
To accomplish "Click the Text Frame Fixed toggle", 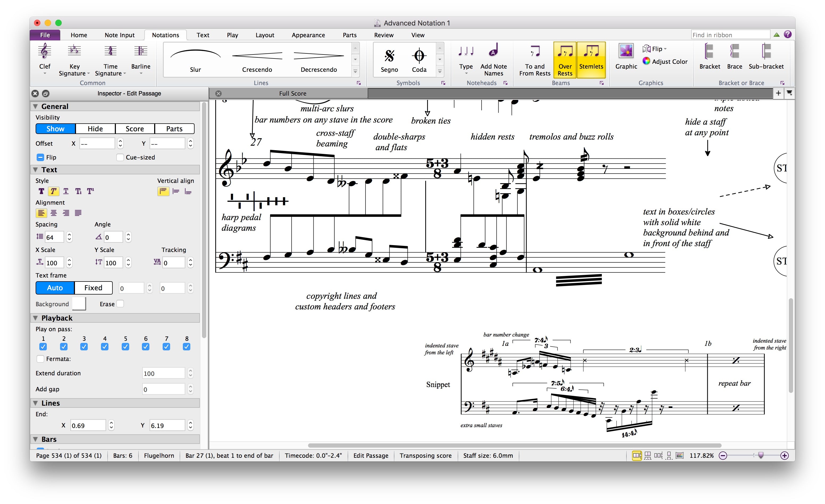I will [93, 287].
